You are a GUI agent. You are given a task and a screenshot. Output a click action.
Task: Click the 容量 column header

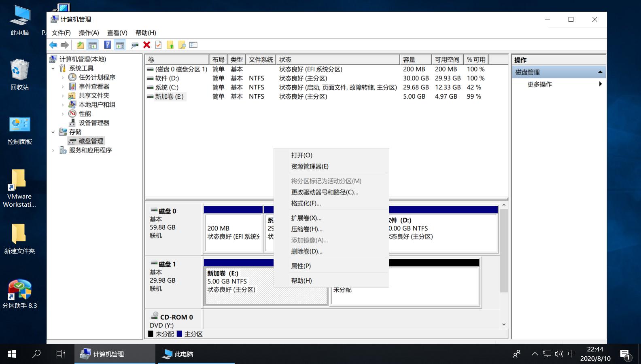[415, 59]
